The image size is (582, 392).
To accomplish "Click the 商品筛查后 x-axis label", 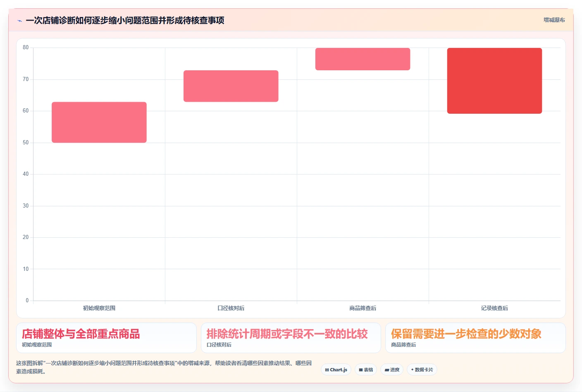I will coord(363,308).
